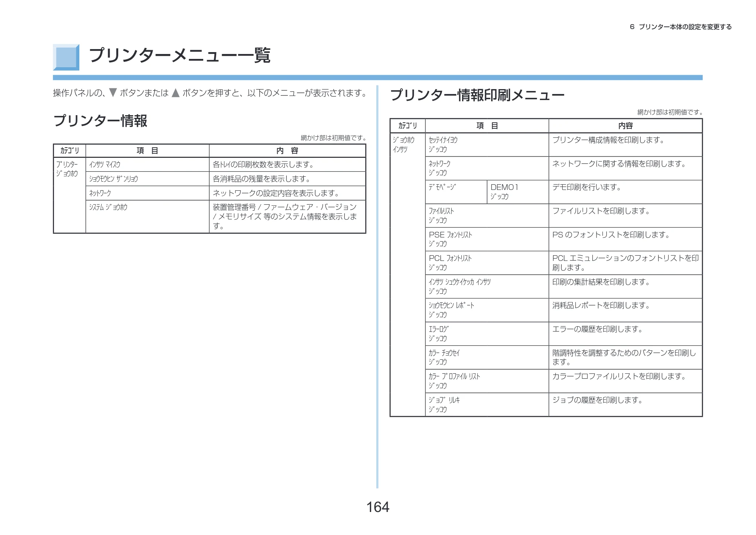Click the page number 164
The width and height of the screenshot is (756, 535).
[x=378, y=507]
